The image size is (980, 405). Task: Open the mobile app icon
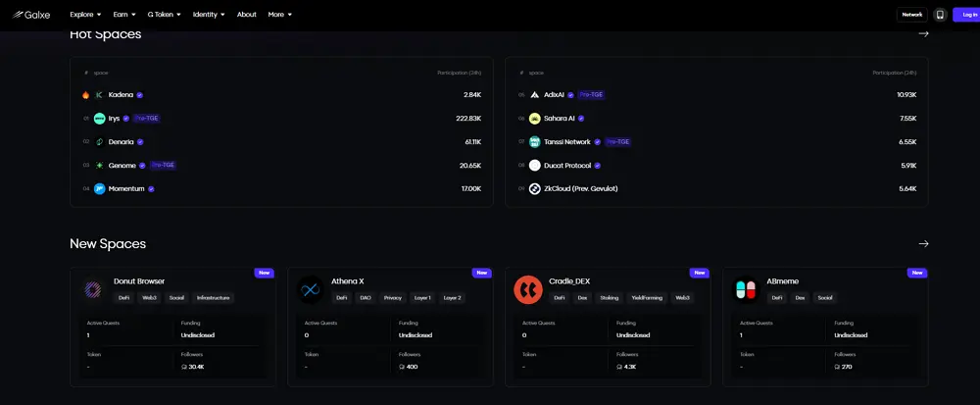pos(940,15)
